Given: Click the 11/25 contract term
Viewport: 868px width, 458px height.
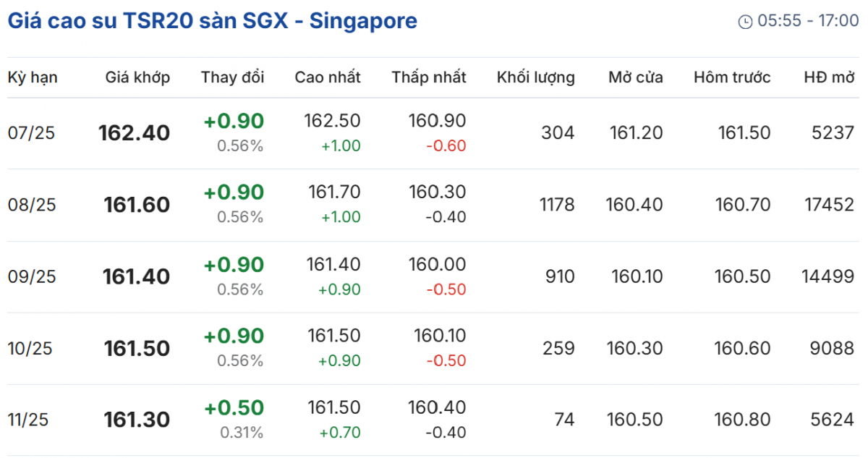Looking at the screenshot, I should tap(27, 420).
